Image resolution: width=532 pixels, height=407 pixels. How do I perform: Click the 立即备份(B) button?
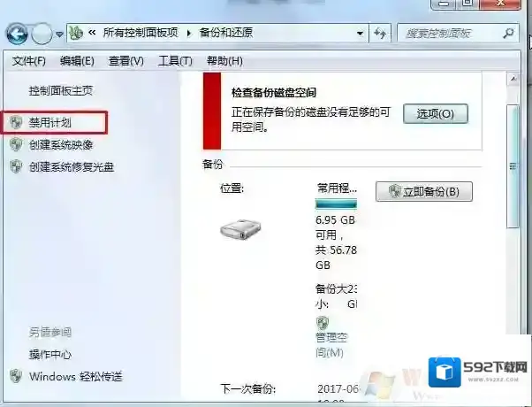(x=424, y=192)
